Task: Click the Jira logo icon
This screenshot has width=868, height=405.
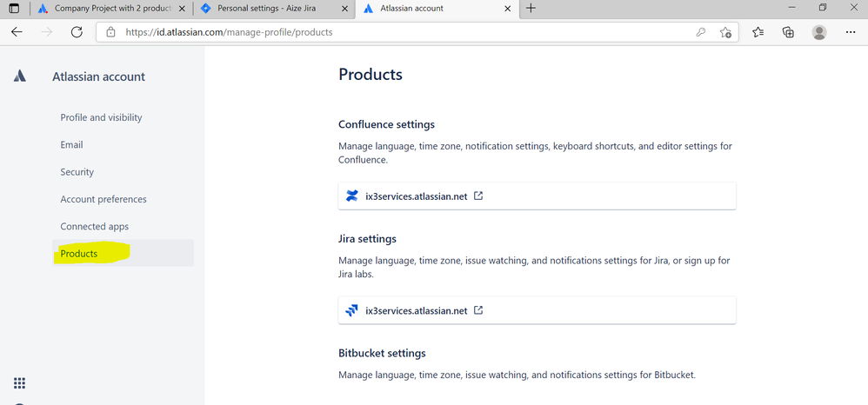Action: tap(352, 310)
